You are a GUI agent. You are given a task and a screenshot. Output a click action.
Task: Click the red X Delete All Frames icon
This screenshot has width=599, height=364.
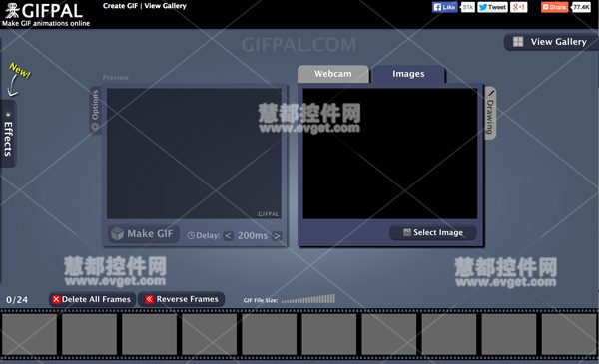56,299
